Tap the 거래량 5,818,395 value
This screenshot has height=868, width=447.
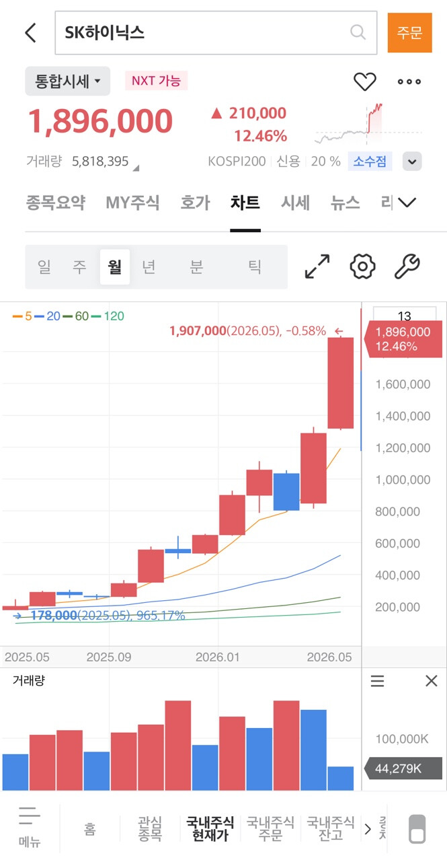(x=100, y=161)
